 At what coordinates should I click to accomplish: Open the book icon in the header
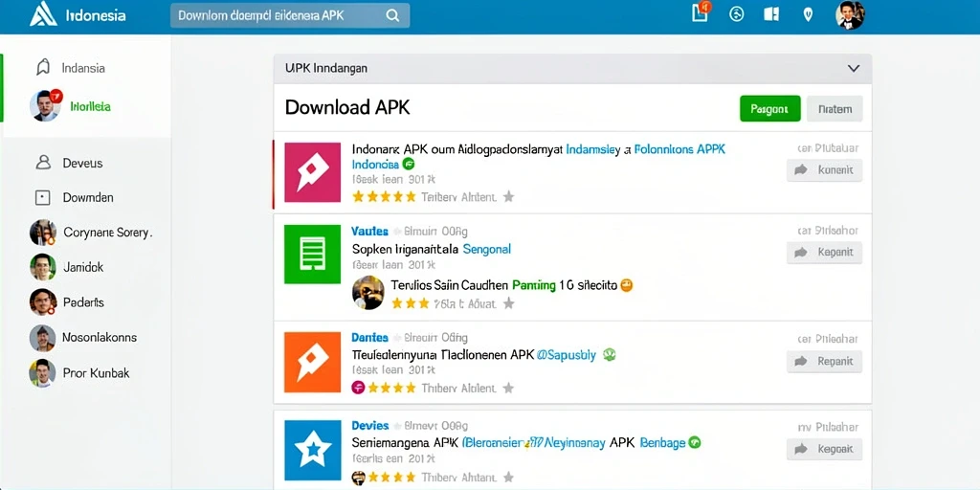tap(772, 14)
